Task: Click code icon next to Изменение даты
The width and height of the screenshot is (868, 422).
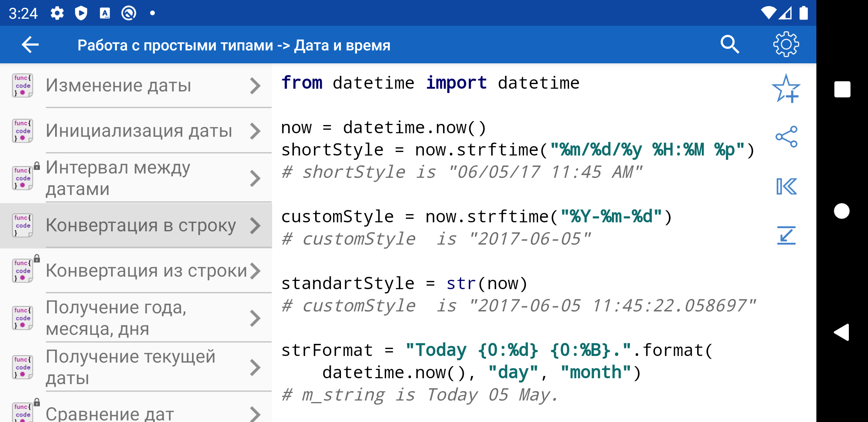Action: point(22,86)
